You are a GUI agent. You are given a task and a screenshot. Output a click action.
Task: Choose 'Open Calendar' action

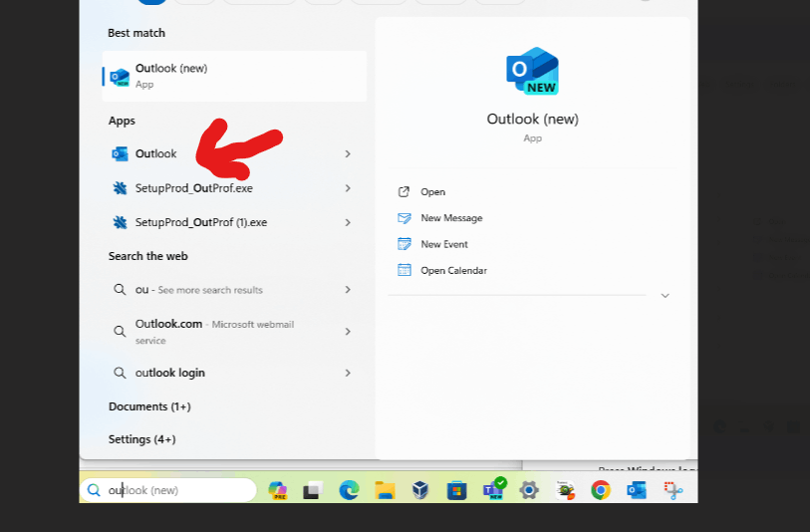coord(453,271)
